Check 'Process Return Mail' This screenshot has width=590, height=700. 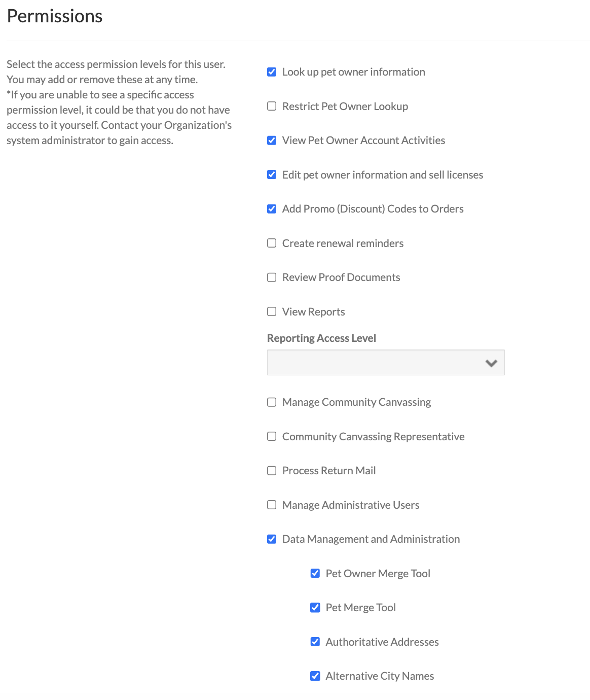271,470
